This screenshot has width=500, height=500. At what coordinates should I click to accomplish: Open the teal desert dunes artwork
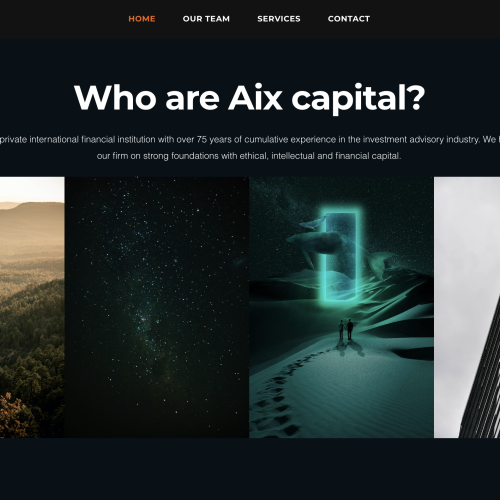pyautogui.click(x=341, y=307)
